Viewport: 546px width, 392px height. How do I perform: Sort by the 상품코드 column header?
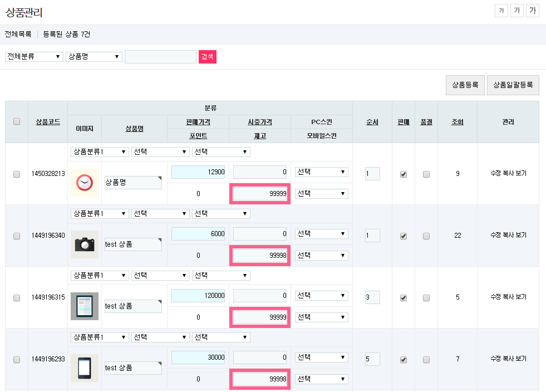[48, 122]
